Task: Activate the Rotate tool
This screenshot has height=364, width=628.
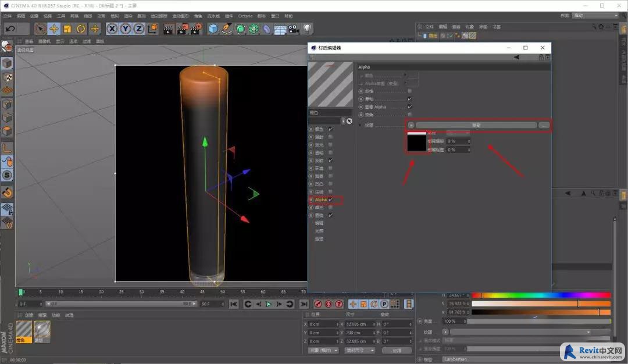Action: [x=81, y=28]
